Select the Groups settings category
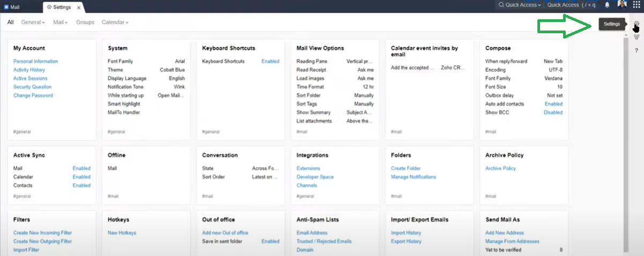 (85, 22)
